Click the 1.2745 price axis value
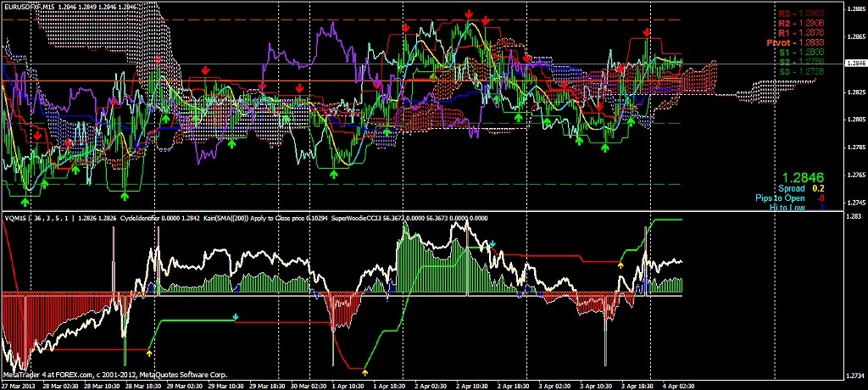Screen dimensions: 868x390 pos(856,203)
